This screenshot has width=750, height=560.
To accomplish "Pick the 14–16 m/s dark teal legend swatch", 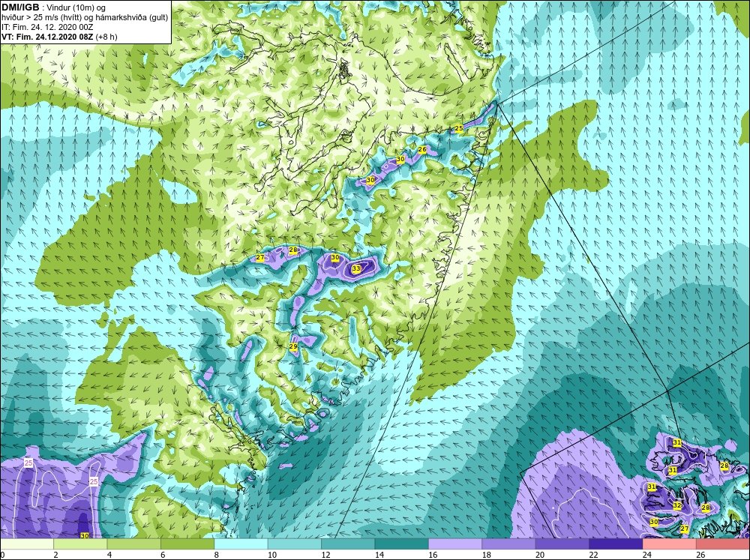I will coord(402,544).
